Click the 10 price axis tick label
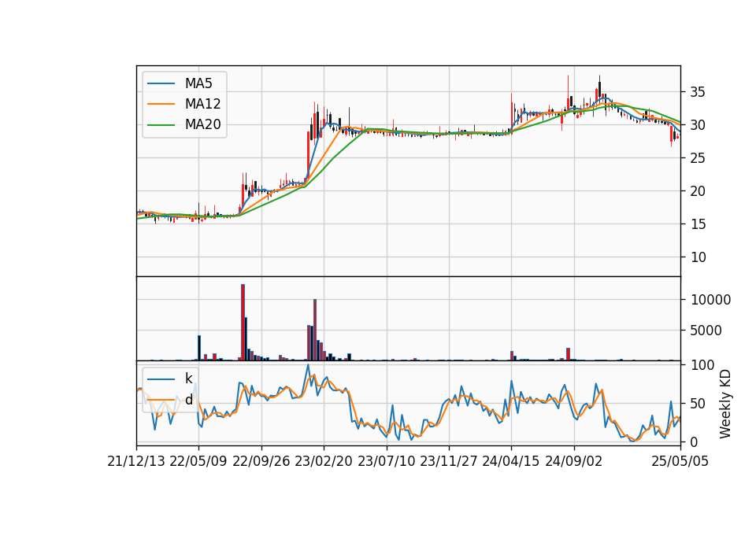Viewport: 756px width, 543px height. 698,257
